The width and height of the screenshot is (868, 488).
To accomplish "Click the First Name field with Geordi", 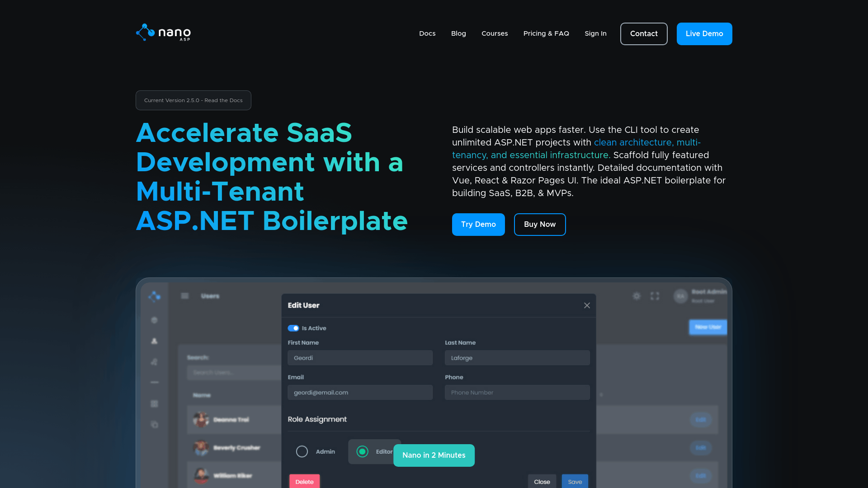I will (x=360, y=358).
